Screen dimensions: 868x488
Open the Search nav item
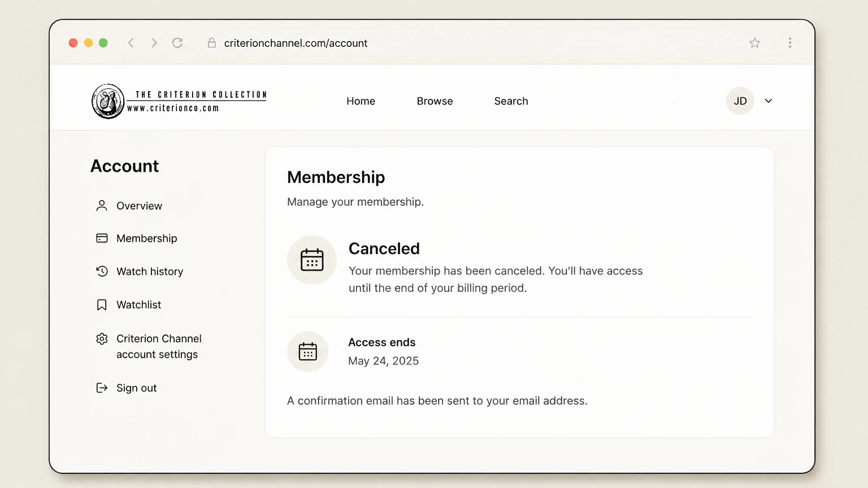coord(511,101)
